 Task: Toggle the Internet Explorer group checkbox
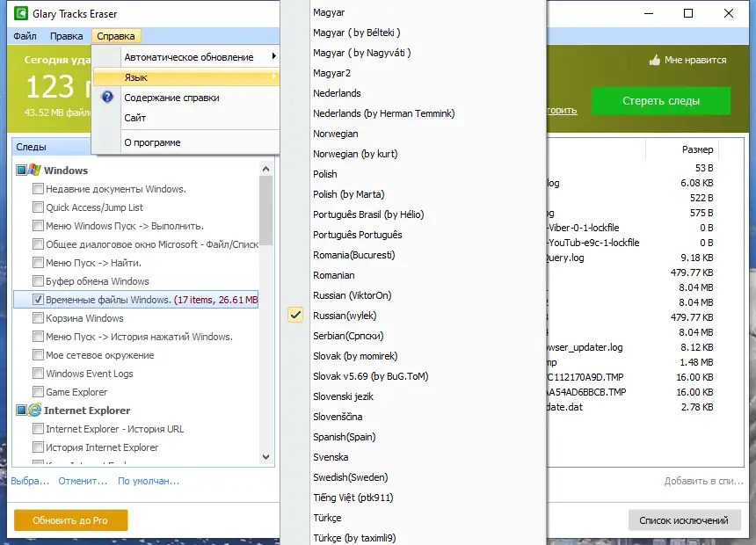(21, 410)
